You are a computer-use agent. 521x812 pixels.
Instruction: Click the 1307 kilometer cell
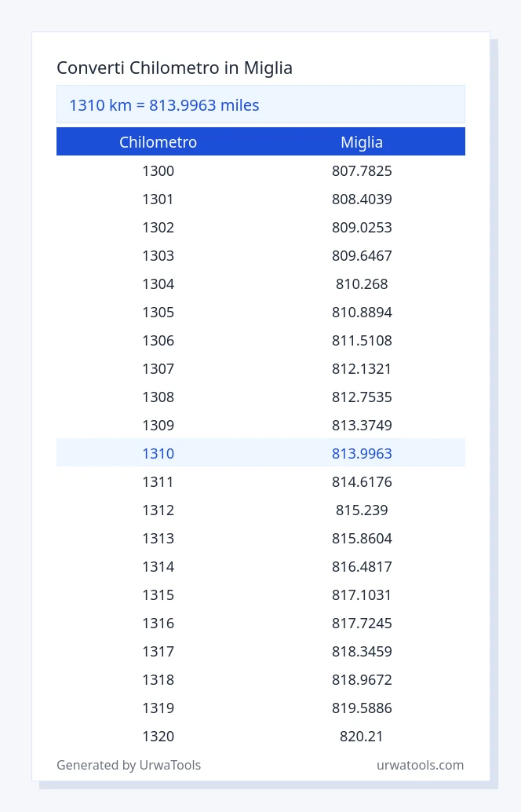pos(158,369)
